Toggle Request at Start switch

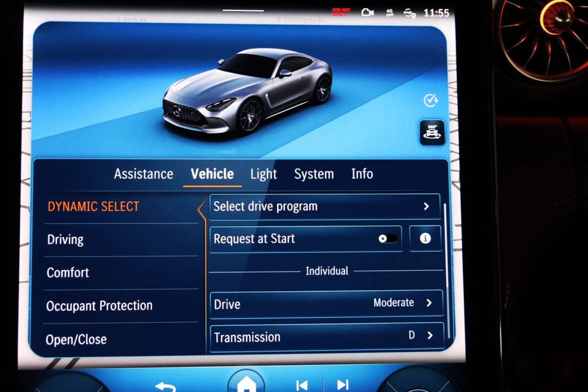[388, 239]
